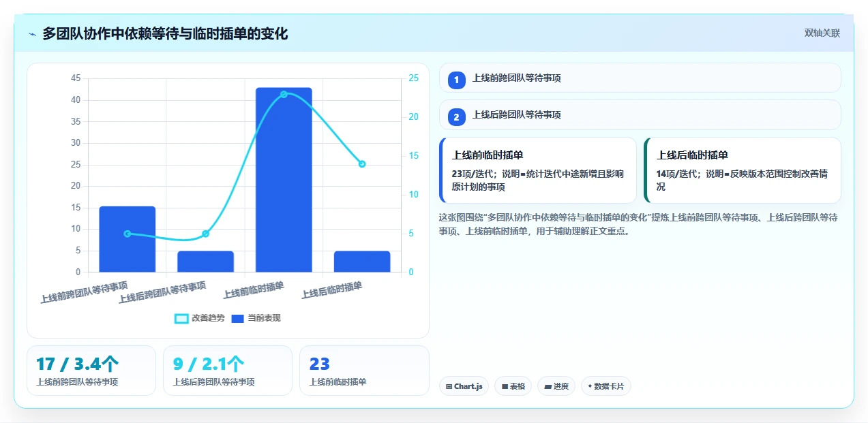
Task: Click the left axis value 45
Action: point(76,78)
